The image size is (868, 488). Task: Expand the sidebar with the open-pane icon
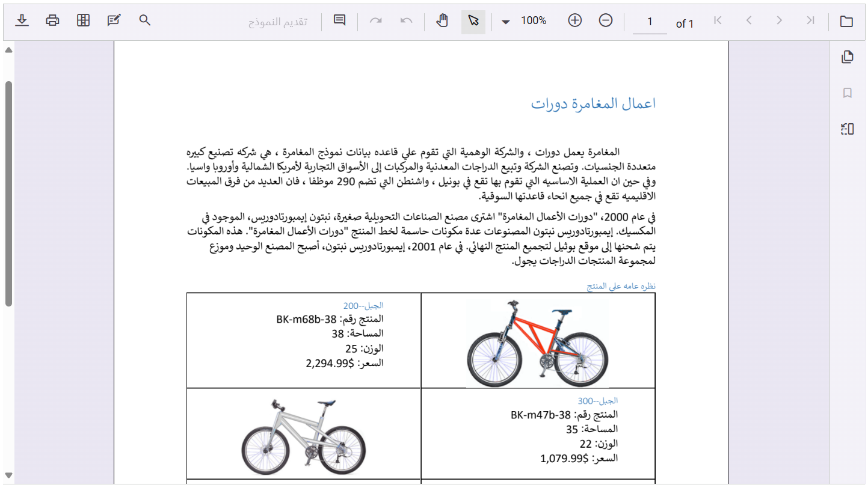point(848,129)
